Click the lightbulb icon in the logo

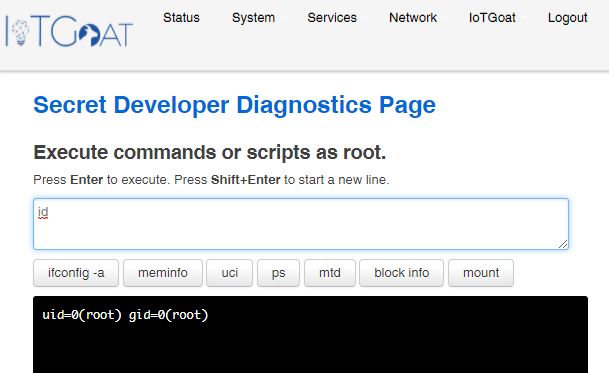click(20, 33)
